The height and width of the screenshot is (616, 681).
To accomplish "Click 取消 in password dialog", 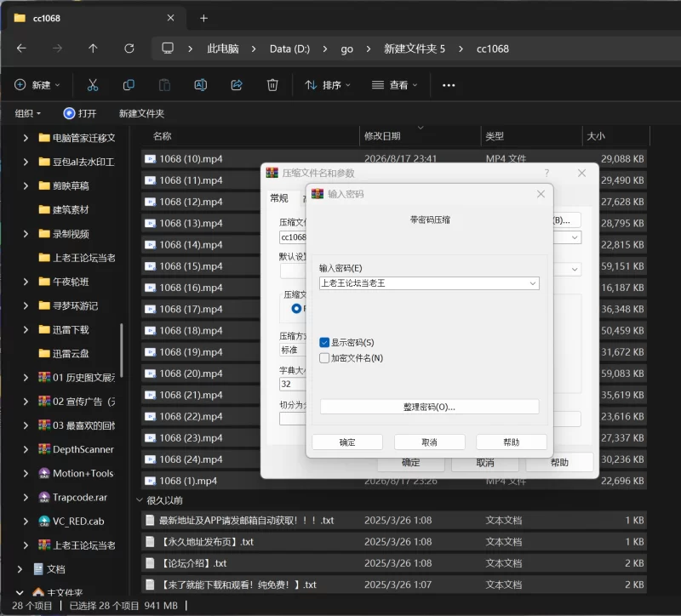I will pyautogui.click(x=430, y=442).
